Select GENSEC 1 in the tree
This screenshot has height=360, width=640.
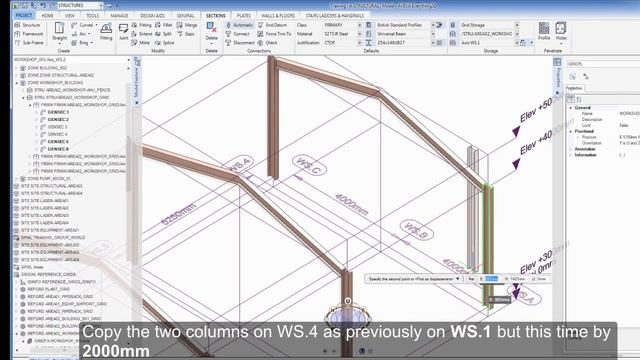[58, 112]
